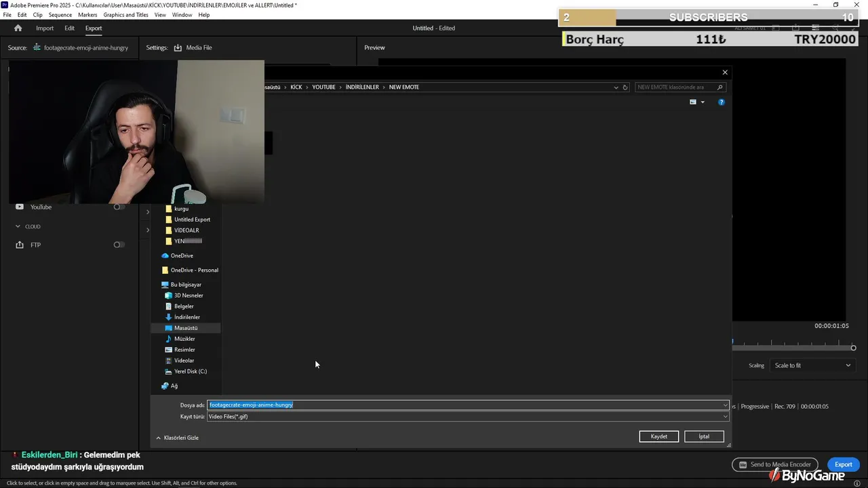Click the Masaüstü desktop icon

pyautogui.click(x=169, y=328)
